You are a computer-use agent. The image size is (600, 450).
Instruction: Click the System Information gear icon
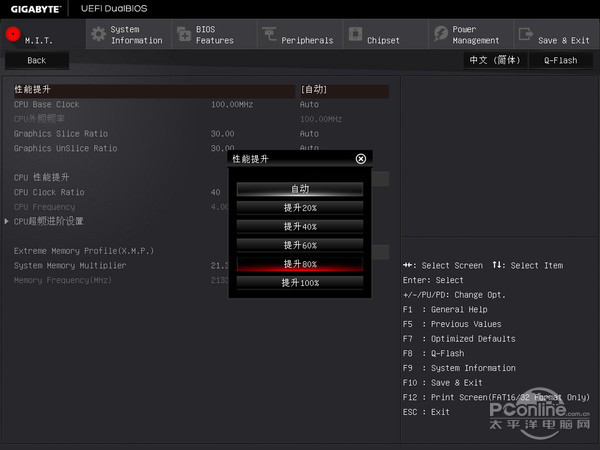(x=99, y=34)
